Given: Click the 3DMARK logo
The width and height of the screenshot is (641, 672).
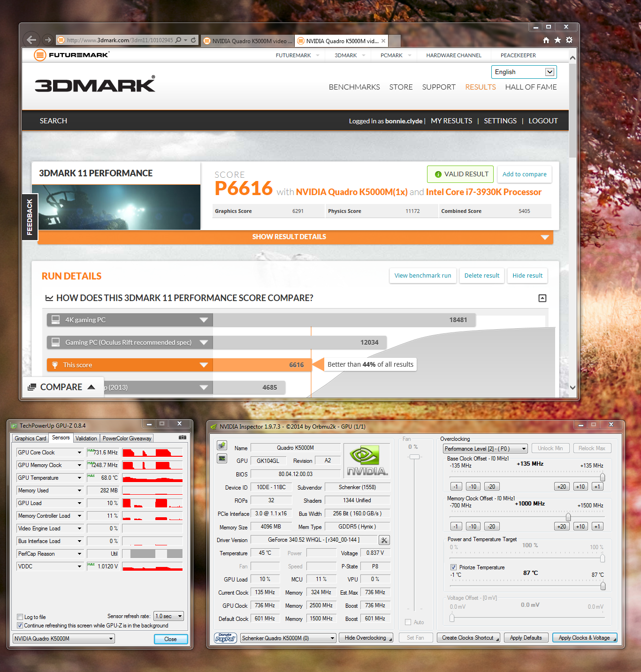Looking at the screenshot, I should point(95,84).
